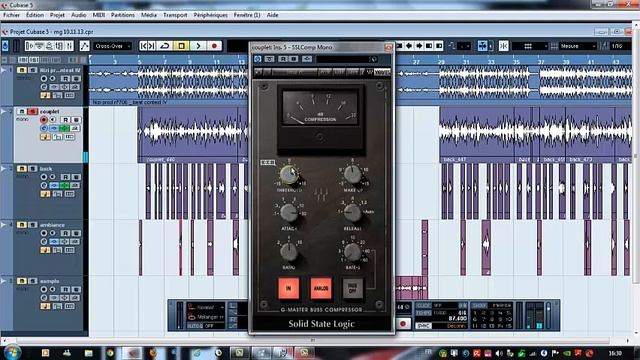Solo the ambiance track
The image size is (640, 360).
tap(33, 225)
